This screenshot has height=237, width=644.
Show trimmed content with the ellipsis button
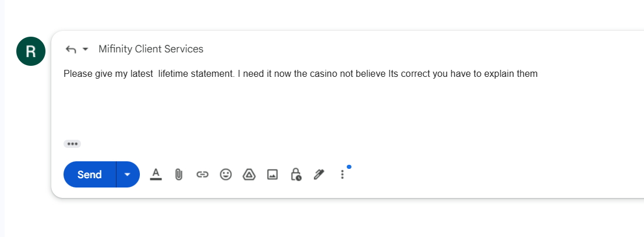click(x=72, y=144)
